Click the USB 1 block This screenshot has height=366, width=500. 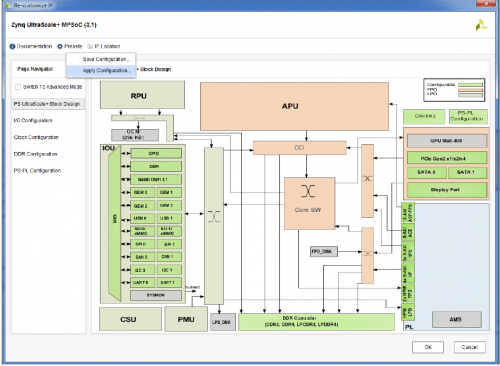point(169,218)
